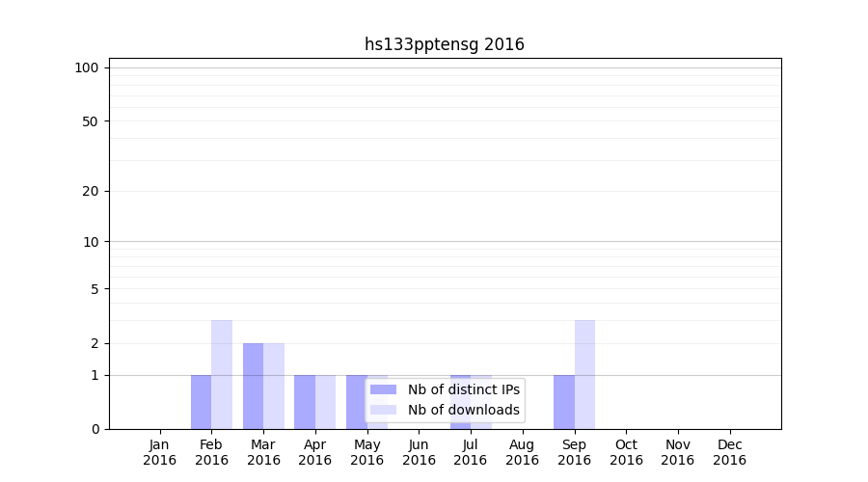
Task: Click the chart title hs133pptensg 2016
Action: click(444, 44)
